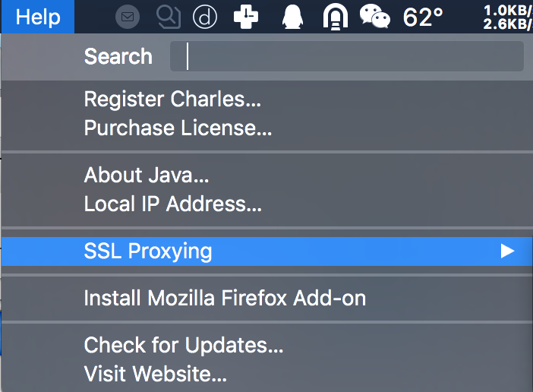This screenshot has width=533, height=392.
Task: Show Local IP Address... from menu
Action: pyautogui.click(x=172, y=204)
